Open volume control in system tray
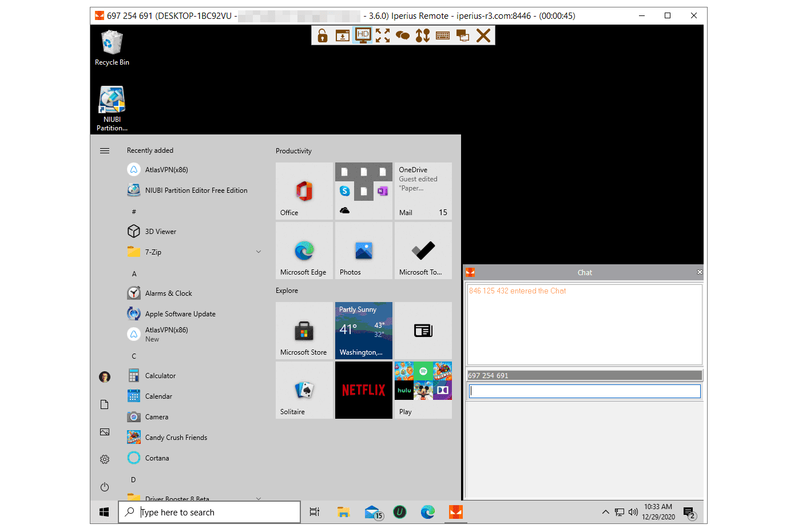798x532 pixels. pos(633,512)
